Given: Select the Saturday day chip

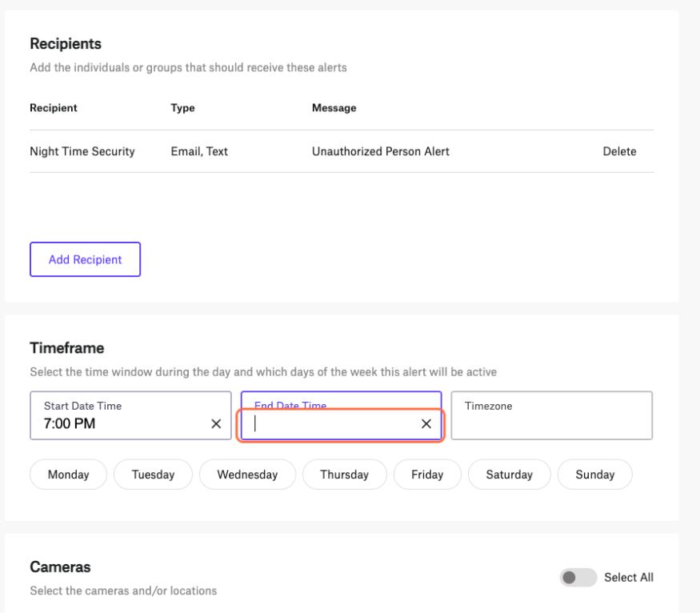Looking at the screenshot, I should tap(510, 474).
